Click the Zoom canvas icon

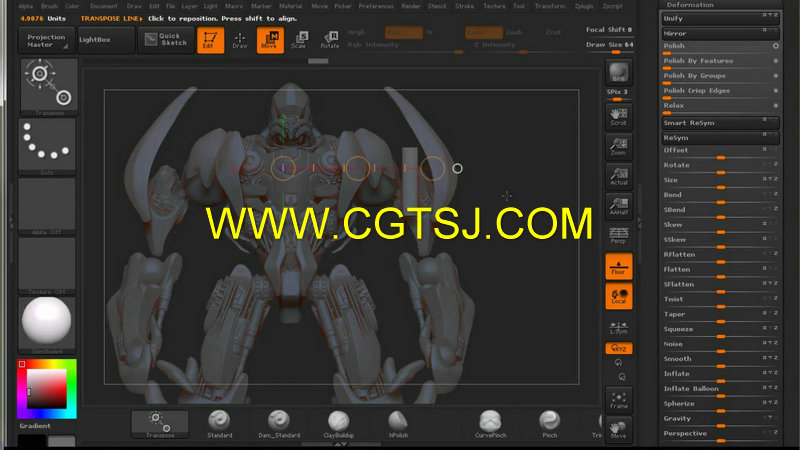618,146
